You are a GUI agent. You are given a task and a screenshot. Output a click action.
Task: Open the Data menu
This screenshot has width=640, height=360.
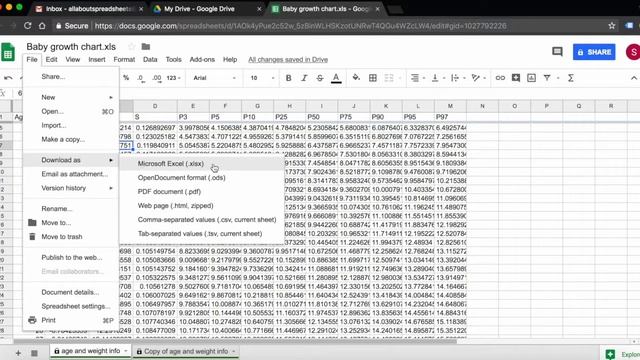150,60
